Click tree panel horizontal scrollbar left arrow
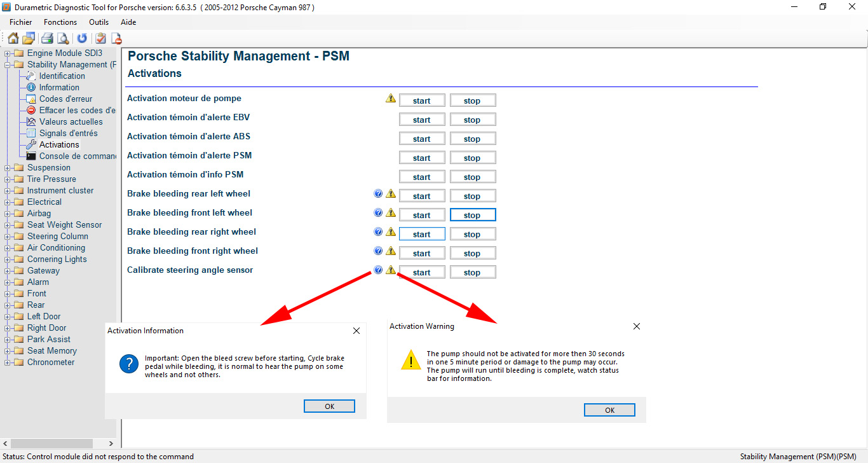 (x=5, y=443)
